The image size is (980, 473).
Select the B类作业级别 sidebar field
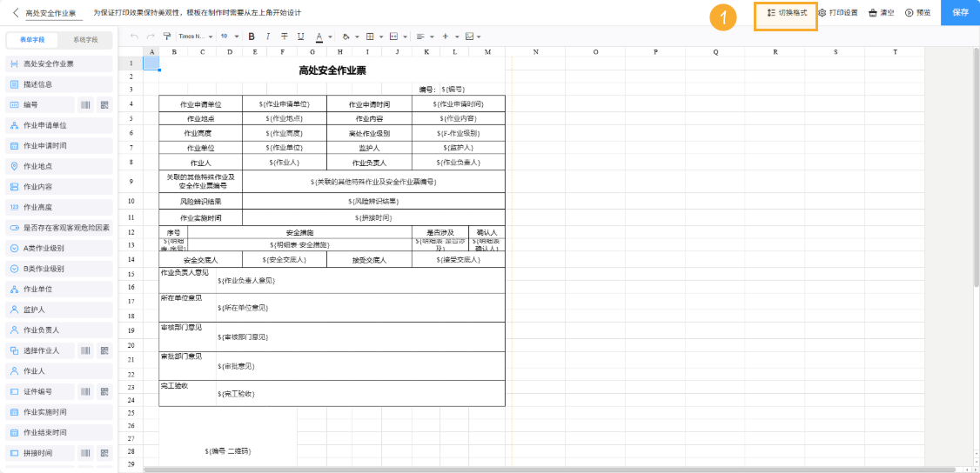(59, 269)
